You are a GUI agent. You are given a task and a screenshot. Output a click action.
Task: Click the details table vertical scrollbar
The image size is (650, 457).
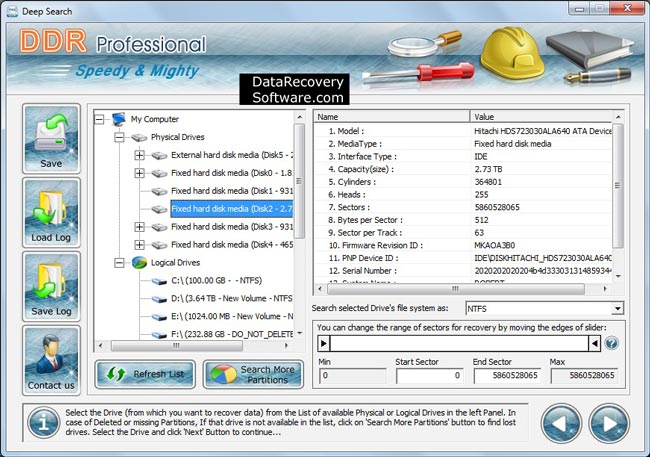tap(618, 185)
